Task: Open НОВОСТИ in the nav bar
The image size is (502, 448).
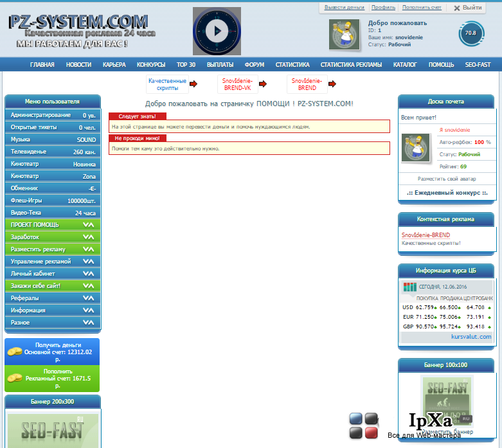Action: [x=79, y=65]
